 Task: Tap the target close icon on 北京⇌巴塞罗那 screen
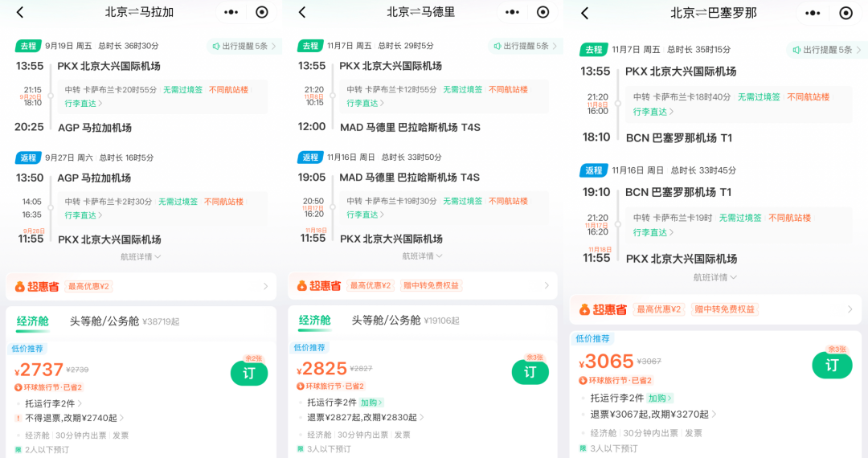(845, 14)
